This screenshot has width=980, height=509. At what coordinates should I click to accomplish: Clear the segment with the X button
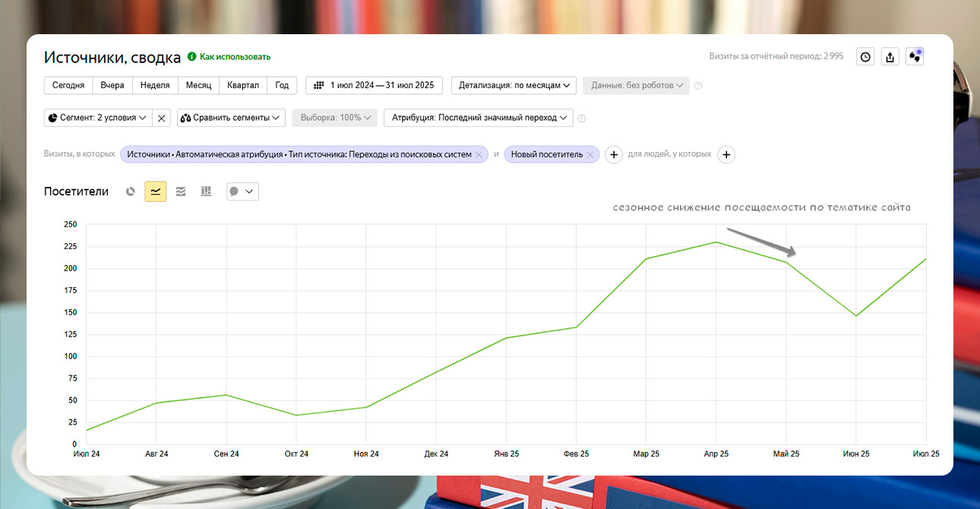tap(161, 118)
